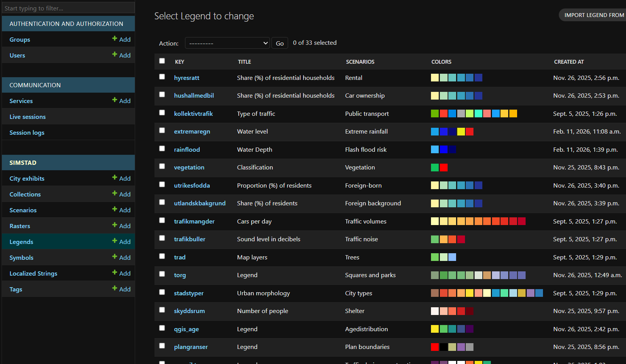Check the torg row checkbox
The height and width of the screenshot is (364, 626).
click(162, 274)
